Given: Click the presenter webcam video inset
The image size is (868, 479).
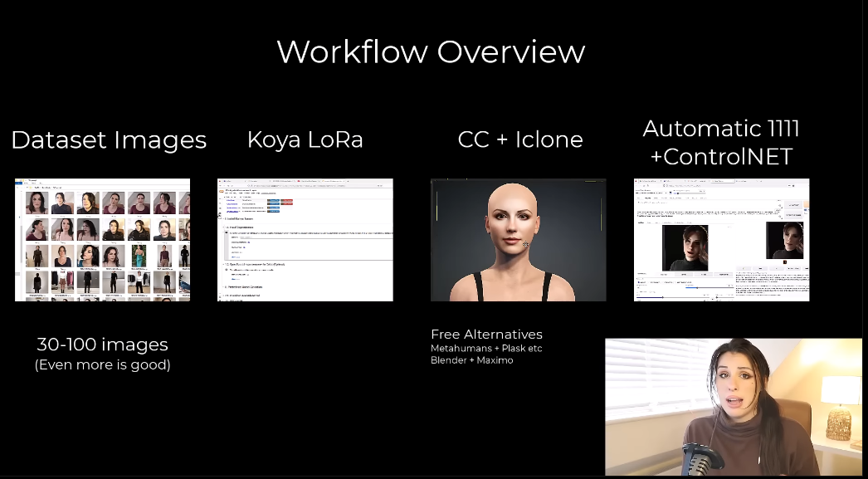Looking at the screenshot, I should [734, 407].
